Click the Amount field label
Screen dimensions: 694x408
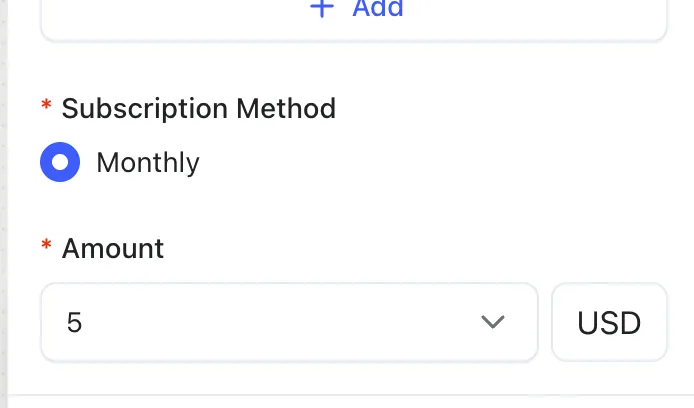[113, 248]
